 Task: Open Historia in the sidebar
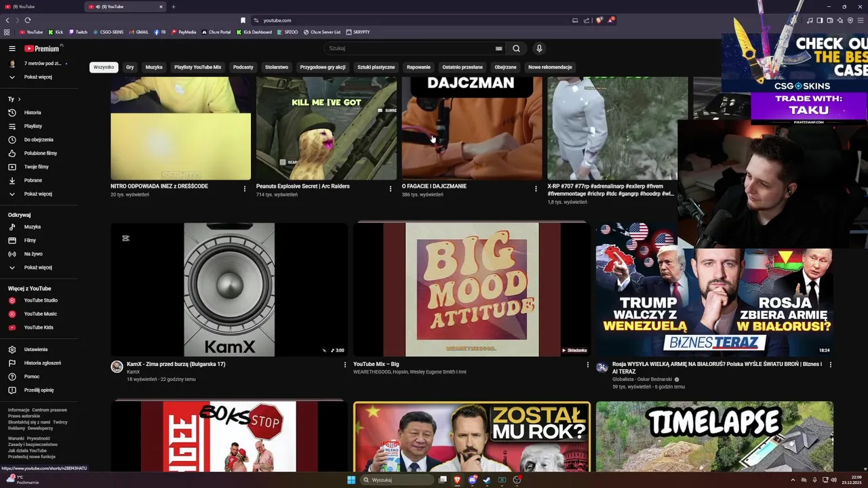pos(33,113)
